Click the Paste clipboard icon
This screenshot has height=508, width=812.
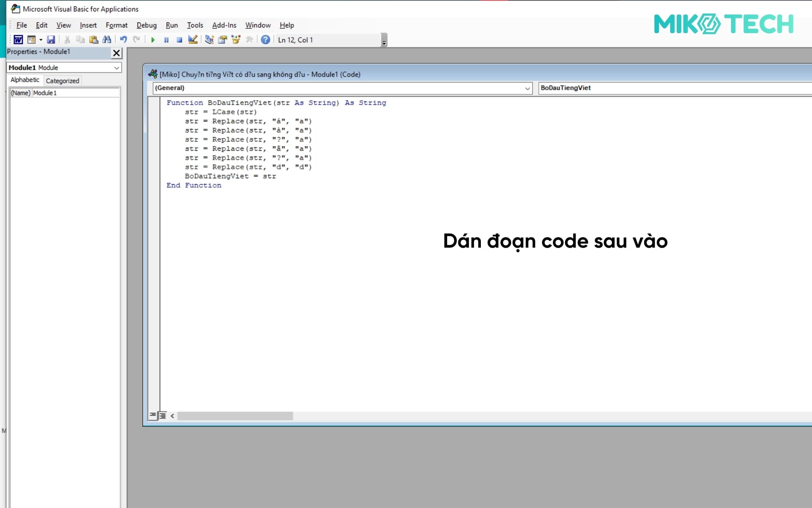[93, 40]
